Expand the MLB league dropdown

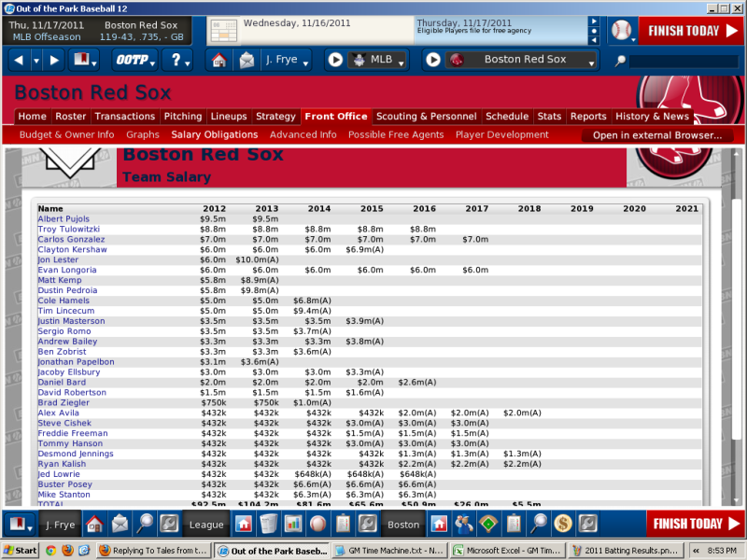click(x=378, y=60)
